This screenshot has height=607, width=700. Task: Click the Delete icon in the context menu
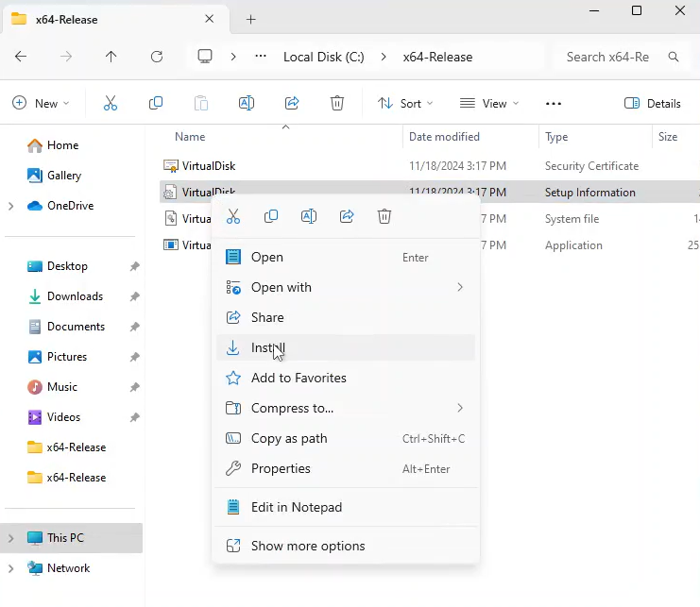pos(384,217)
